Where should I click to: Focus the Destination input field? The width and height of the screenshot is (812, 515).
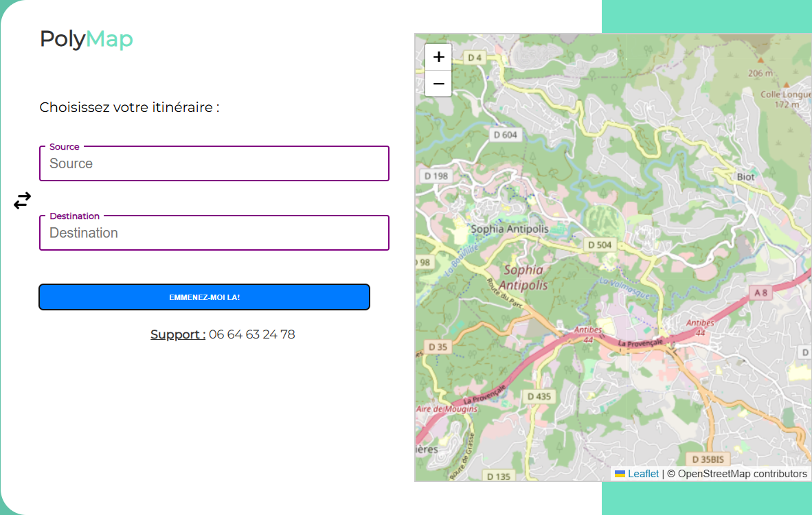click(214, 233)
